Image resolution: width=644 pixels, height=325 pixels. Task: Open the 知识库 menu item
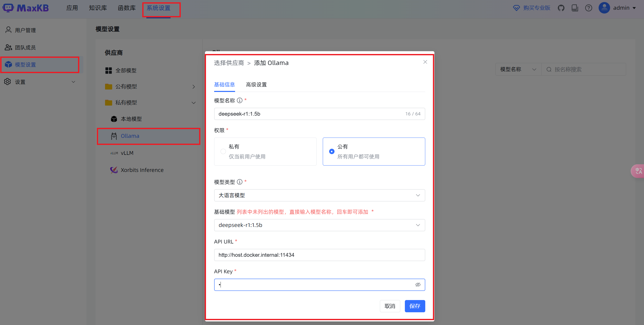[x=98, y=8]
